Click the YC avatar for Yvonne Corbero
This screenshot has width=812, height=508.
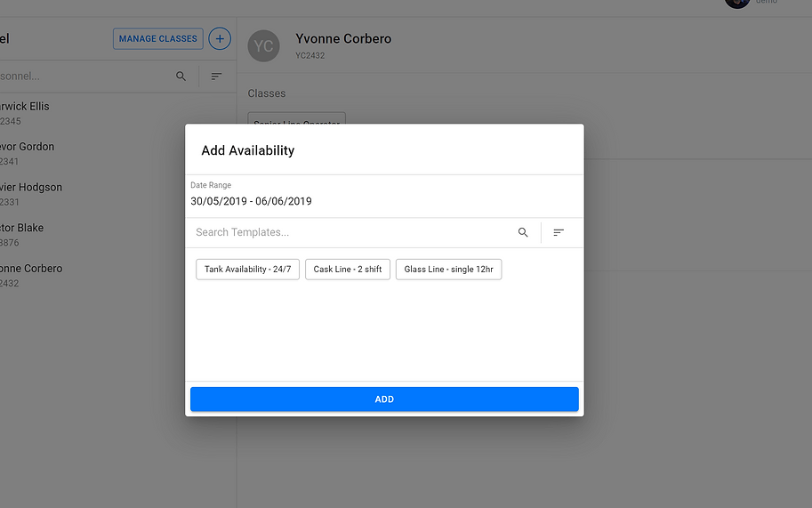pyautogui.click(x=263, y=46)
